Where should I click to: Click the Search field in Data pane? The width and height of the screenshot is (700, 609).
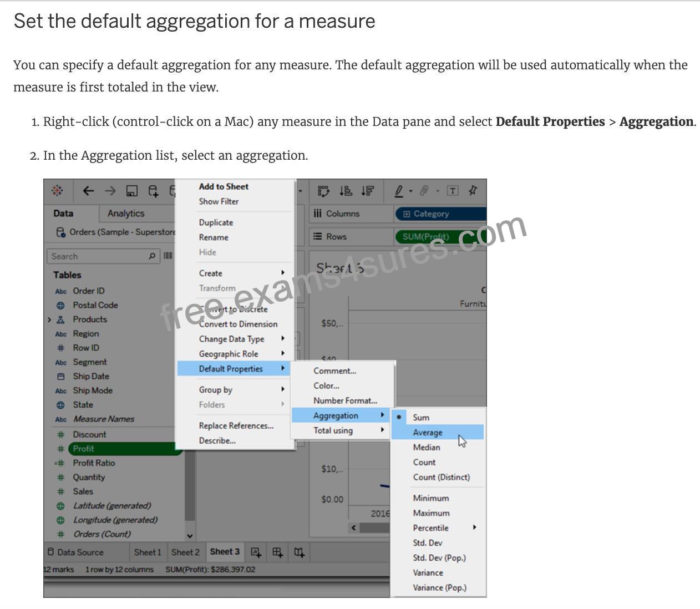pyautogui.click(x=103, y=256)
